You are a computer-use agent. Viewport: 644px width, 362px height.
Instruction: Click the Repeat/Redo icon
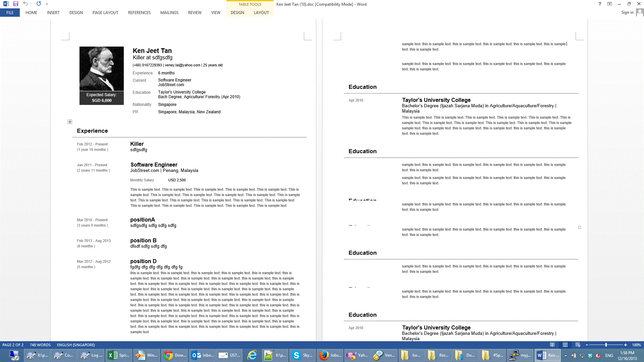39,4
